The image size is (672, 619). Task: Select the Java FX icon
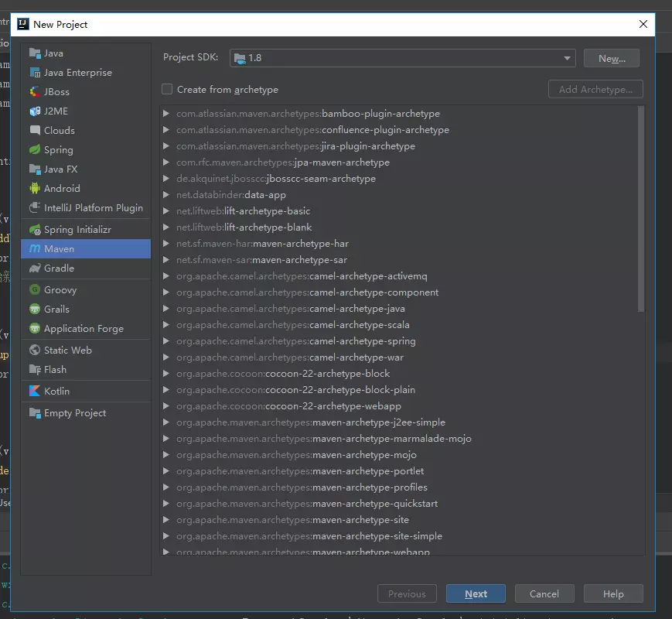(x=35, y=169)
